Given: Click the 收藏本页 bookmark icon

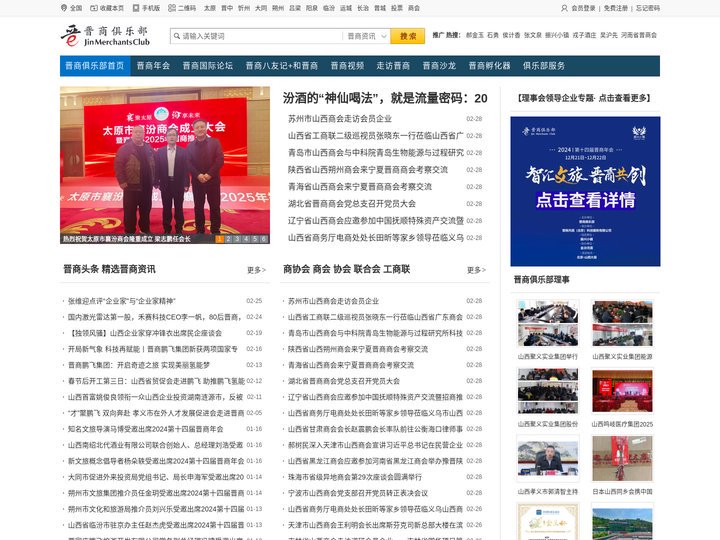Looking at the screenshot, I should (x=94, y=8).
